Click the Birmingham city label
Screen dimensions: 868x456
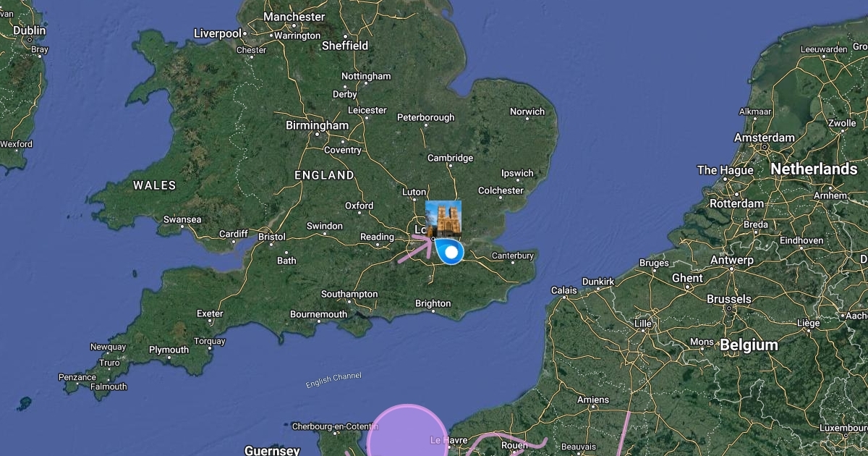tap(317, 125)
